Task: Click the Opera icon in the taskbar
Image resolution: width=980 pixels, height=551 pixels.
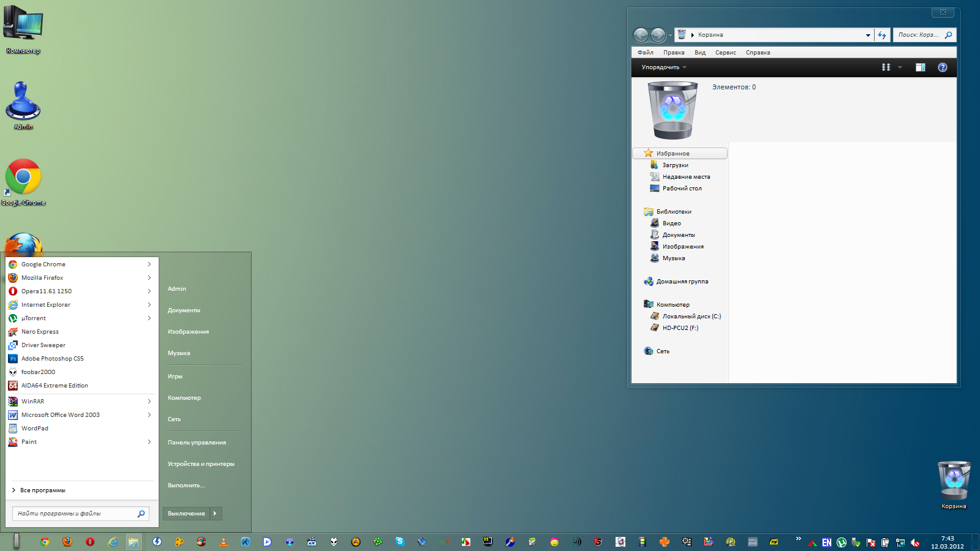Action: tap(90, 542)
